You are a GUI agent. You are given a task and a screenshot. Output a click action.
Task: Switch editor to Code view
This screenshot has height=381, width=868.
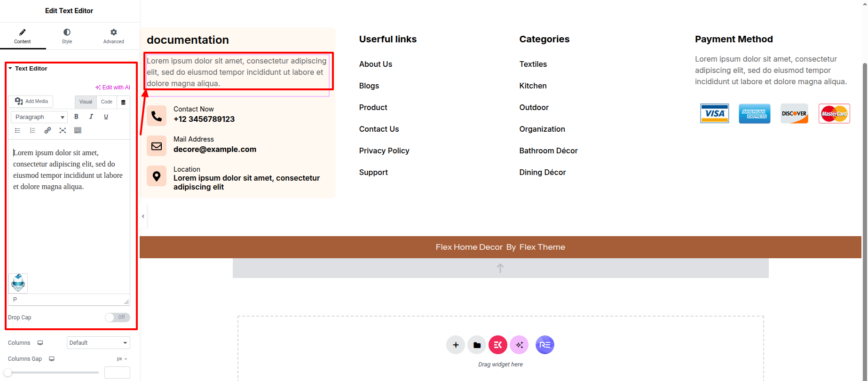click(x=107, y=102)
